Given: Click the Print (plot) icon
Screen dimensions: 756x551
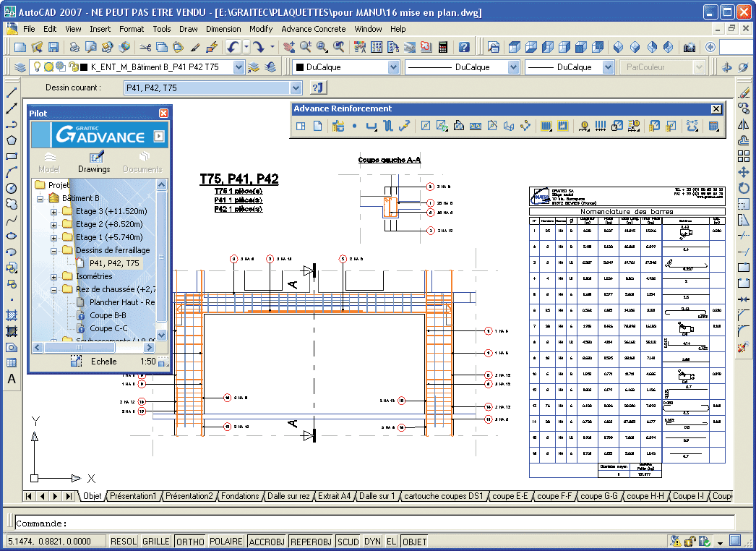Looking at the screenshot, I should [74, 47].
